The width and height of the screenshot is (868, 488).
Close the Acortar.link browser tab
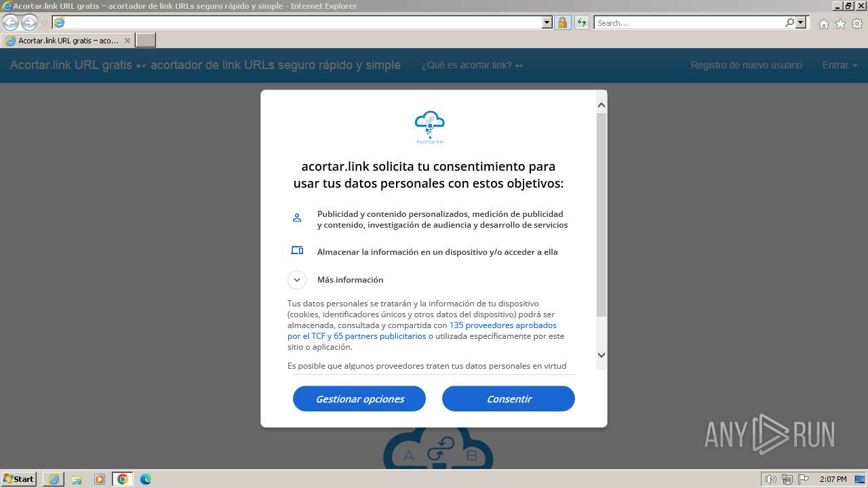pos(127,41)
